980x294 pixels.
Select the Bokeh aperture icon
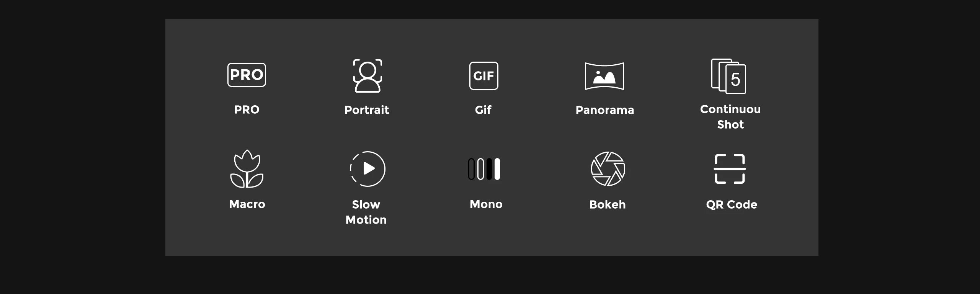[608, 169]
